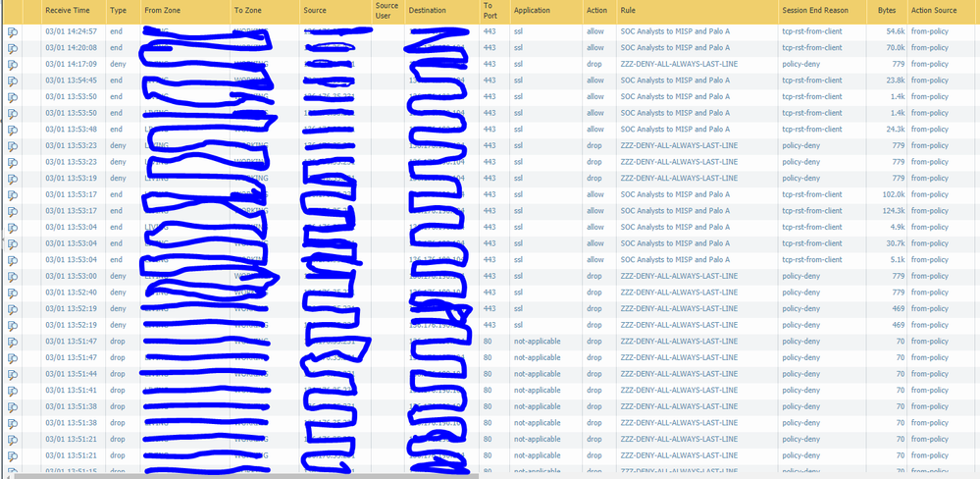Image resolution: width=980 pixels, height=479 pixels.
Task: Click ZZZ-DENY-ALL-ALWAYS-LAST-LINE rule in 14:17:09 row
Action: coord(679,64)
